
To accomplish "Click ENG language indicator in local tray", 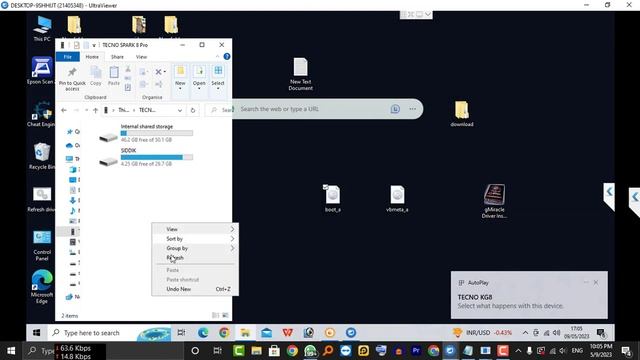I will click(x=577, y=351).
